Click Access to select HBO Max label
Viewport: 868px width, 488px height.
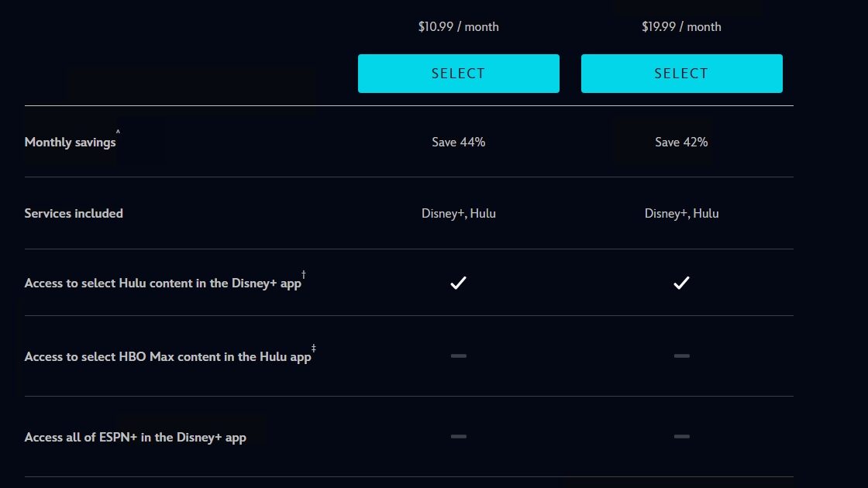coord(167,357)
